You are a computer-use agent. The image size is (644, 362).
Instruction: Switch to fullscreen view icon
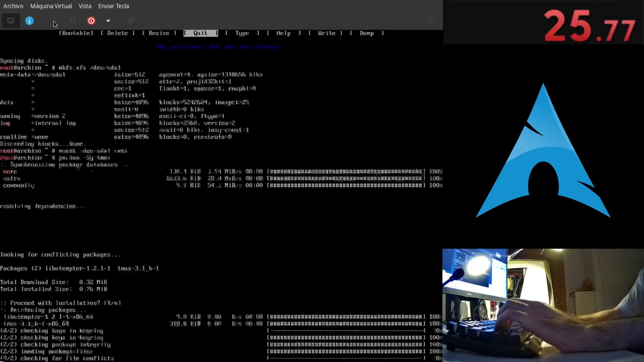(432, 21)
